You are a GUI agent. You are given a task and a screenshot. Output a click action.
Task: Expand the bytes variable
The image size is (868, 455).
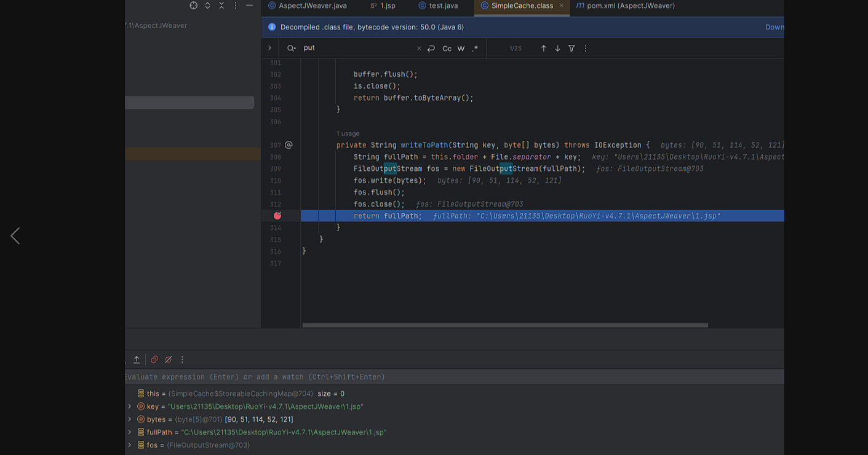click(129, 419)
